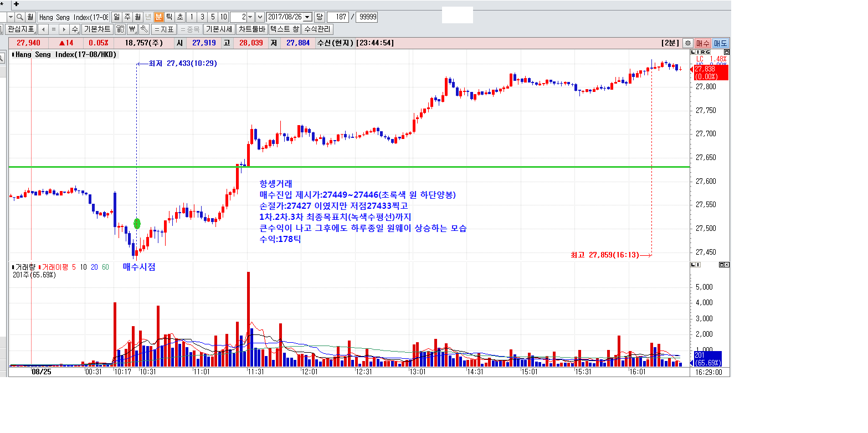Click the won currency (₩) toolbar icon
The height and width of the screenshot is (433, 868).
132,29
